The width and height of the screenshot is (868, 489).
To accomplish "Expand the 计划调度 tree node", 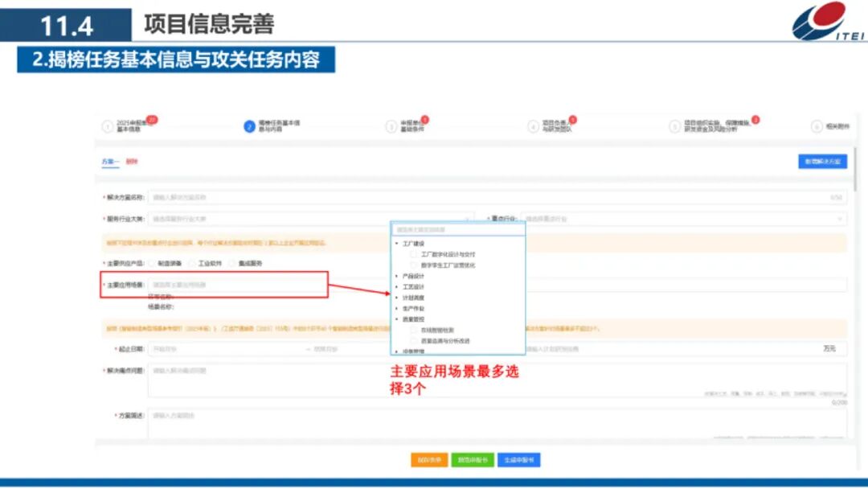I will click(x=397, y=298).
